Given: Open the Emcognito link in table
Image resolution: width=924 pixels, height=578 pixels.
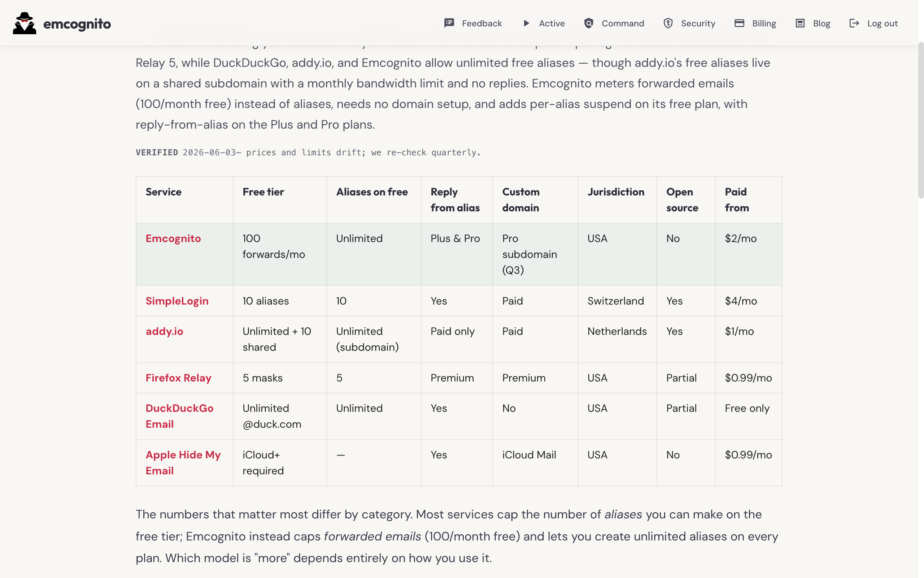Looking at the screenshot, I should 173,238.
